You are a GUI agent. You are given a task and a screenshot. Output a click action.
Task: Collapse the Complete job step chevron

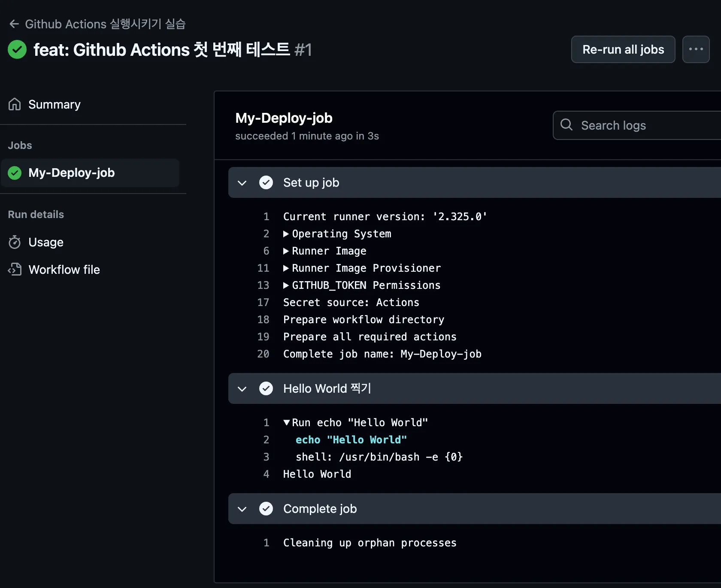pos(242,509)
